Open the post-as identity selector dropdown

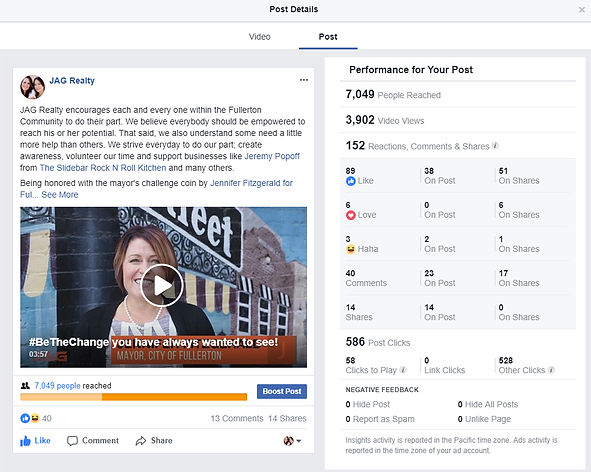[x=292, y=441]
